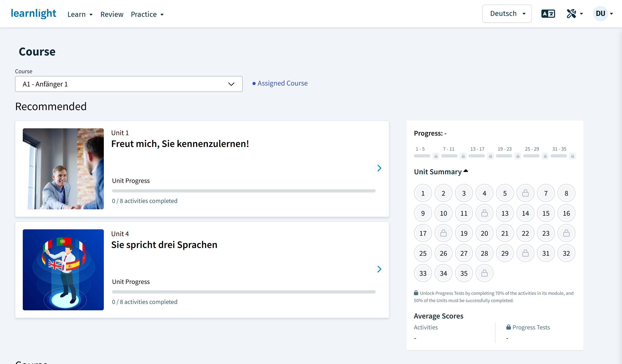Select unit 13 in Unit Summary
This screenshot has height=364, width=622.
coord(505,213)
